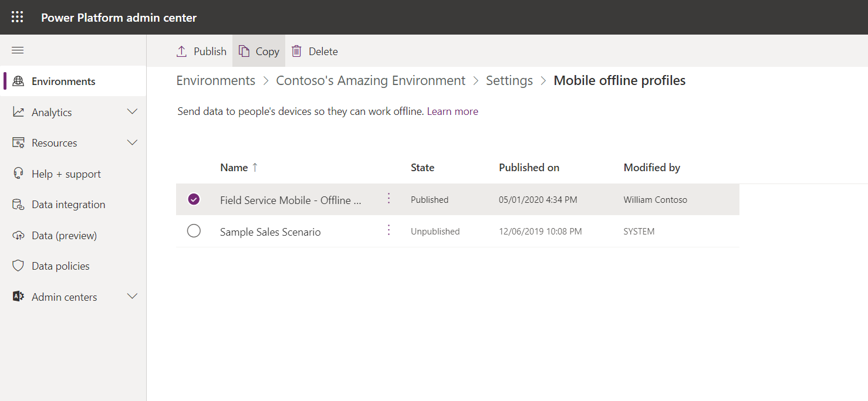Sort by the Modified by column header
868x401 pixels.
[652, 168]
